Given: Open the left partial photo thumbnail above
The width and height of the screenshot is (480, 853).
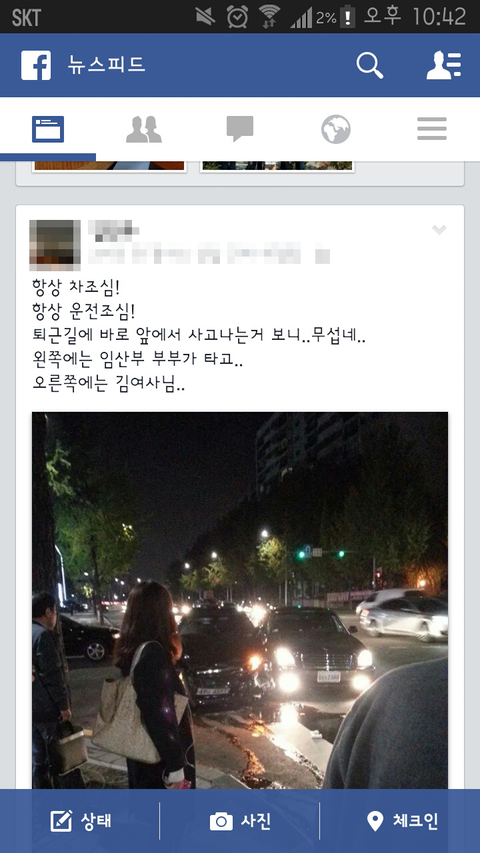Looking at the screenshot, I should 109,166.
